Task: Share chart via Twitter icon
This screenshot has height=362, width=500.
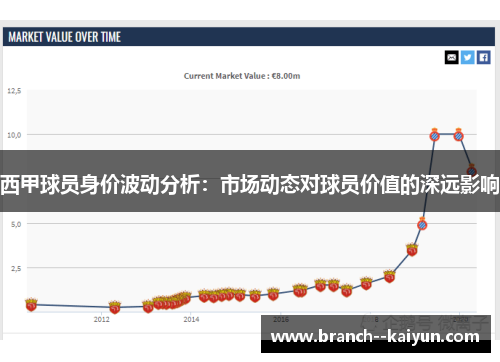Action: click(467, 57)
